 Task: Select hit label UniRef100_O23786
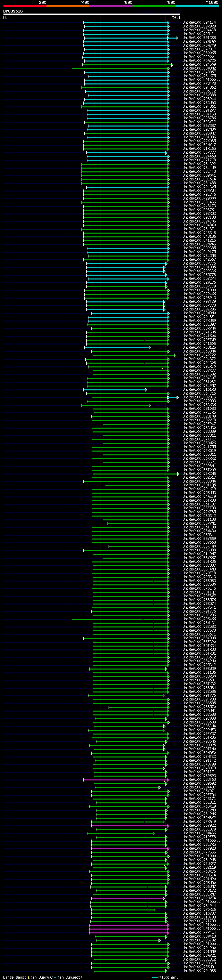pyautogui.click(x=199, y=118)
